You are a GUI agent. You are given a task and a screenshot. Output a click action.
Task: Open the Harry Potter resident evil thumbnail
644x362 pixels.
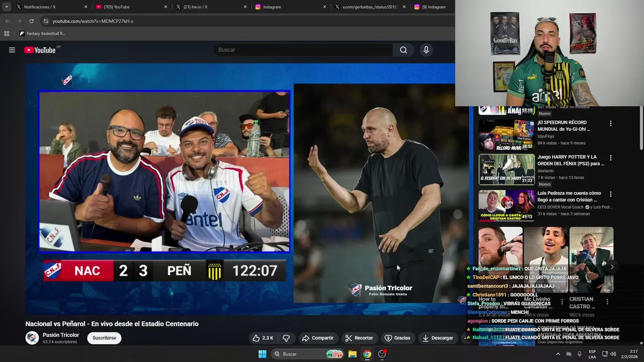pyautogui.click(x=506, y=169)
